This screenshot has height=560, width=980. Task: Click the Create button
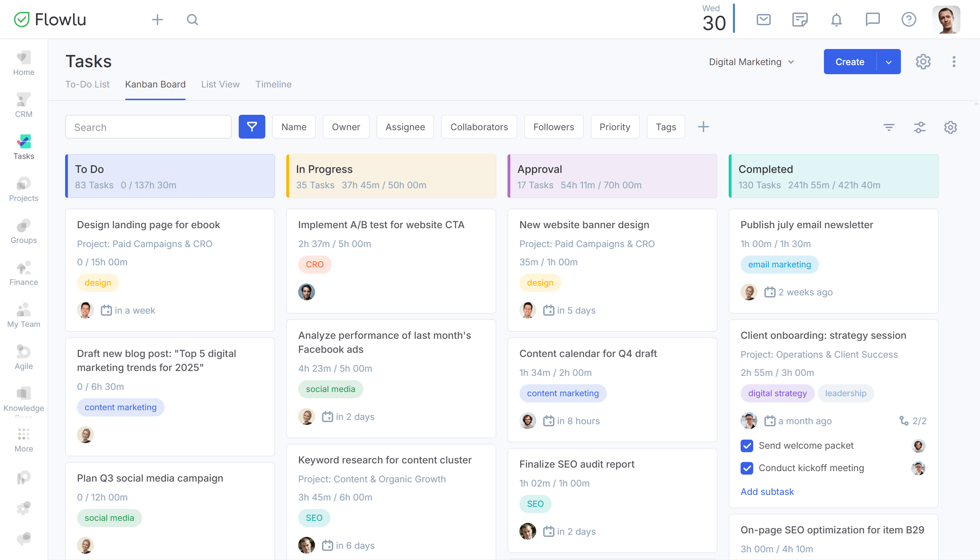[x=849, y=62]
